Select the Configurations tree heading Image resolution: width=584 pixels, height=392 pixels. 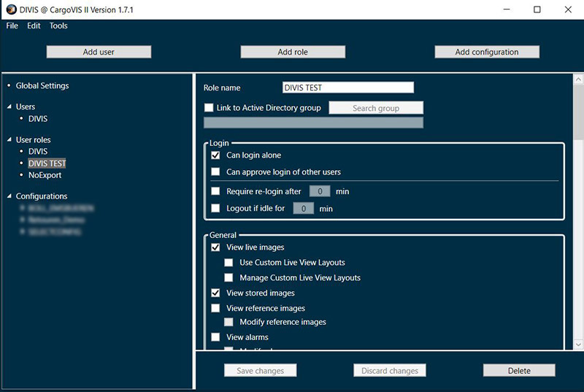(x=42, y=196)
